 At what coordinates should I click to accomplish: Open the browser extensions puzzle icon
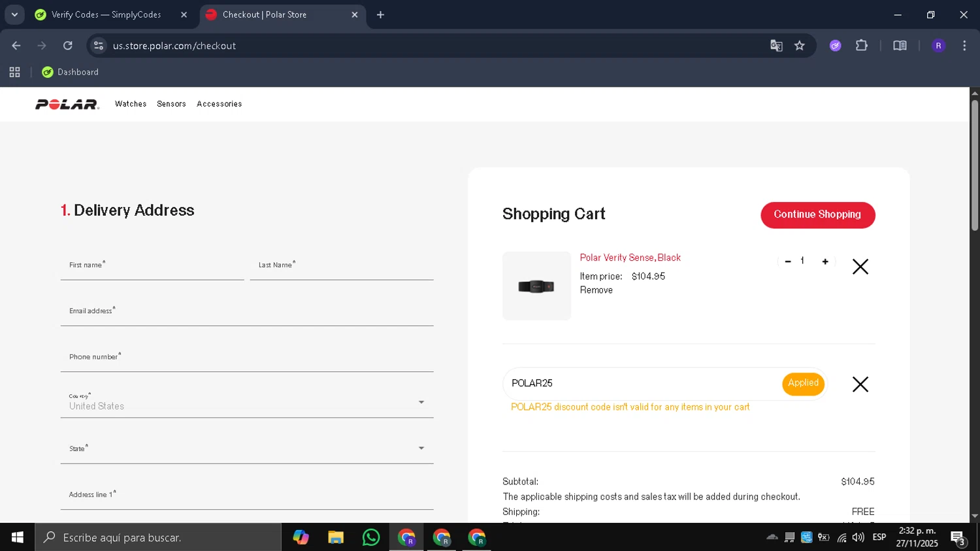point(862,46)
